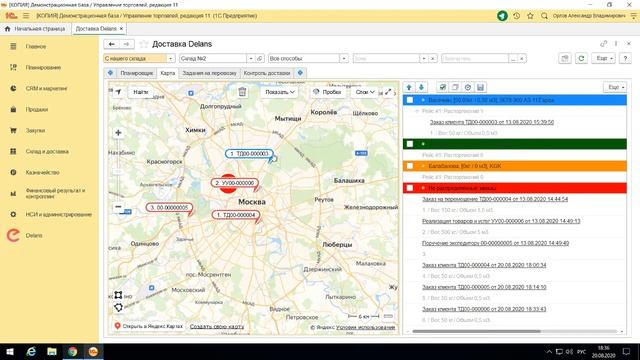The image size is (640, 360).
Task: Click the save diskette icon in list toolbar
Action: 480,87
